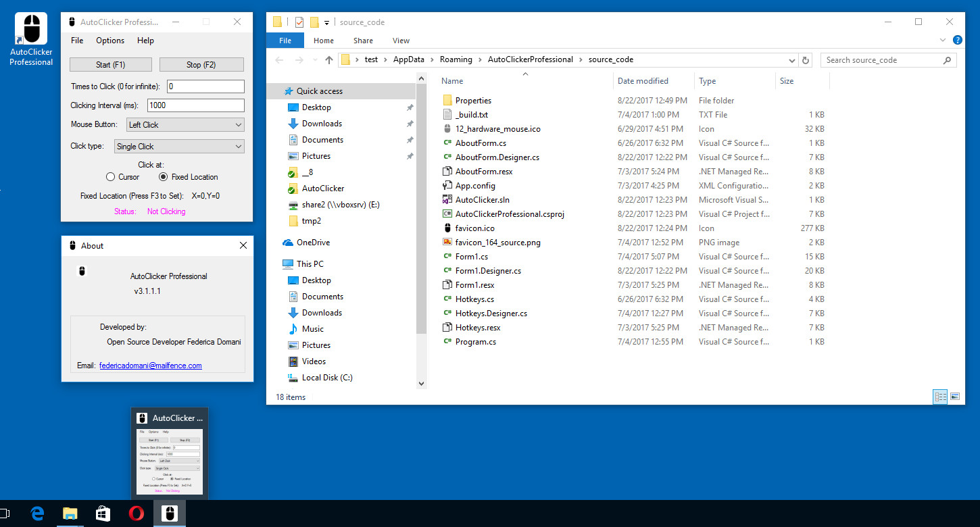The image size is (980, 527).
Task: Click the Back arrow in File Explorer
Action: [279, 60]
